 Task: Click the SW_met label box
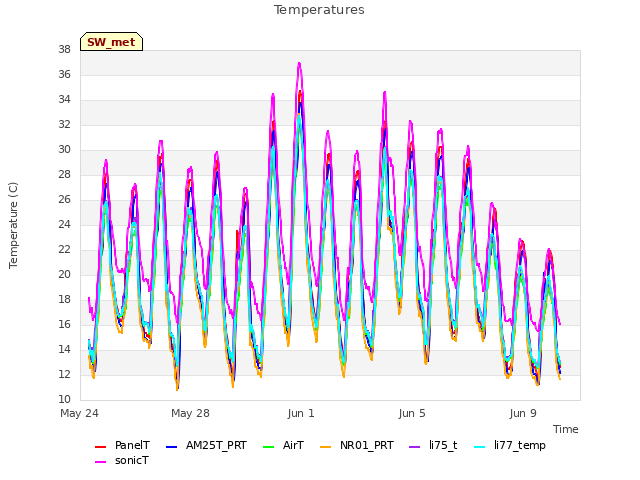(111, 42)
